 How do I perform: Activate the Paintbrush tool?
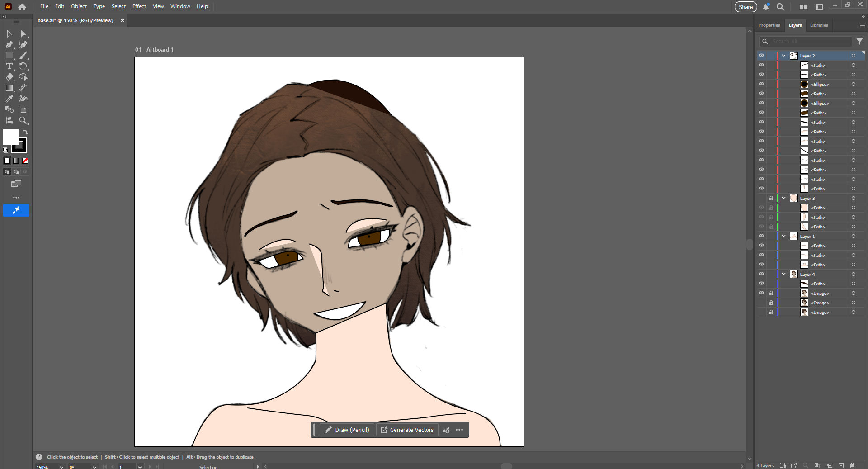[x=24, y=56]
